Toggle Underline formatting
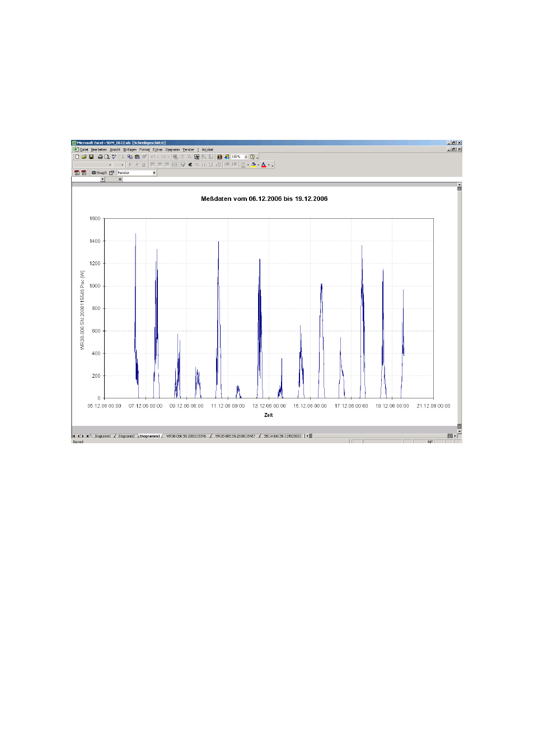Screen dimensions: 534x756 144,165
